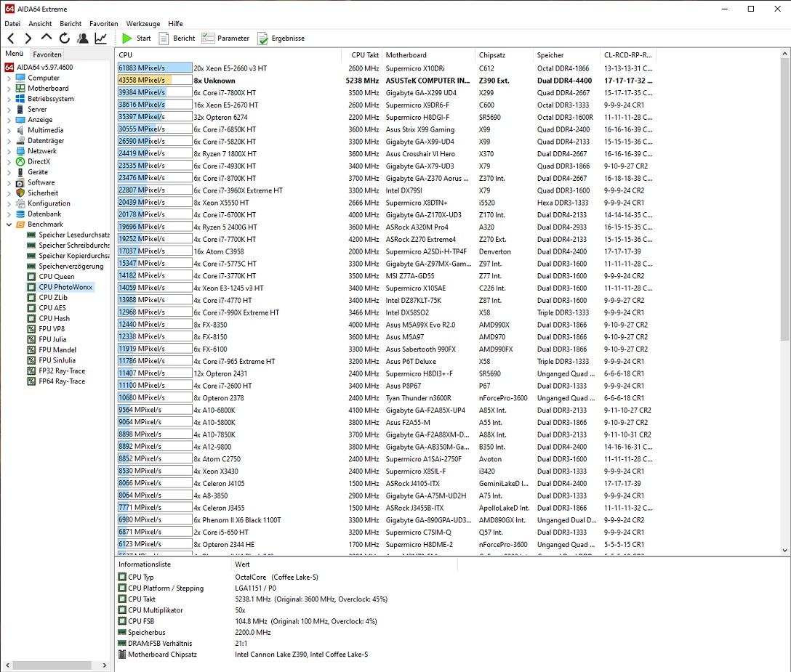Viewport: 791px width, 672px height.
Task: Select the CPU Hash benchmark
Action: [x=54, y=318]
